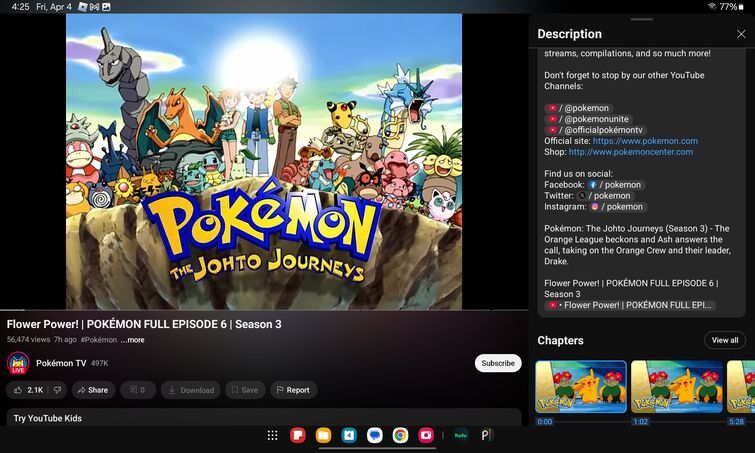This screenshot has width=755, height=453.
Task: Open the Instagram / pokemon chip
Action: tap(617, 207)
